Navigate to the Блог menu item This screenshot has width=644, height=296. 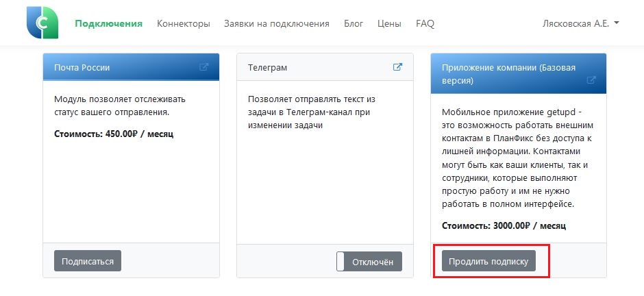pos(354,23)
